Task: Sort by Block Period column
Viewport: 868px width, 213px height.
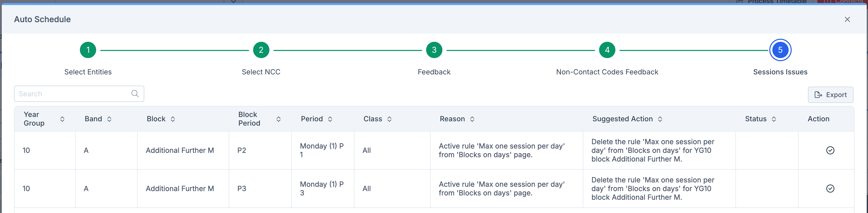Action: (x=279, y=119)
